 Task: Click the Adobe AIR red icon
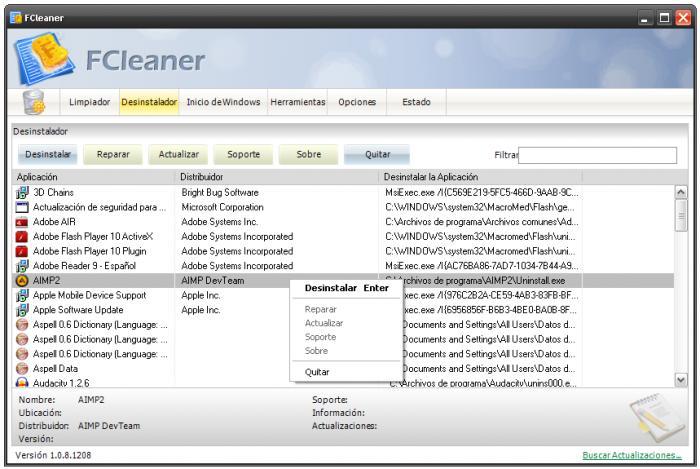(22, 222)
